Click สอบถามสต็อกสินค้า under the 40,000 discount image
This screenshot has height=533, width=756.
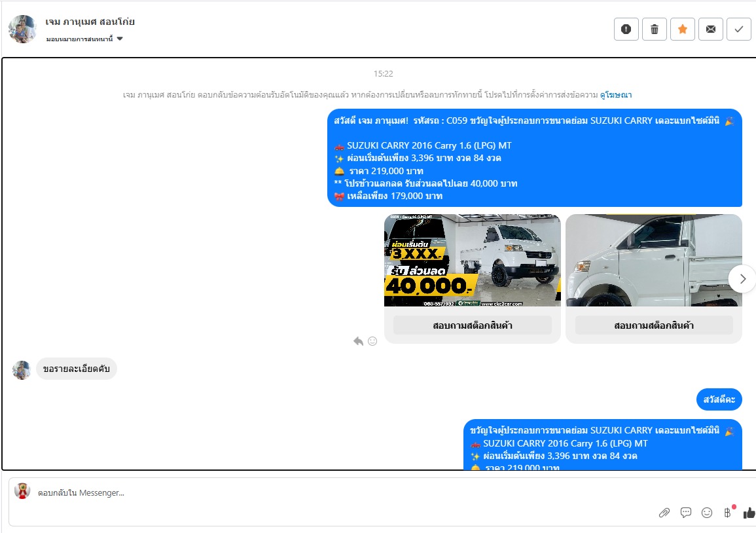click(473, 325)
